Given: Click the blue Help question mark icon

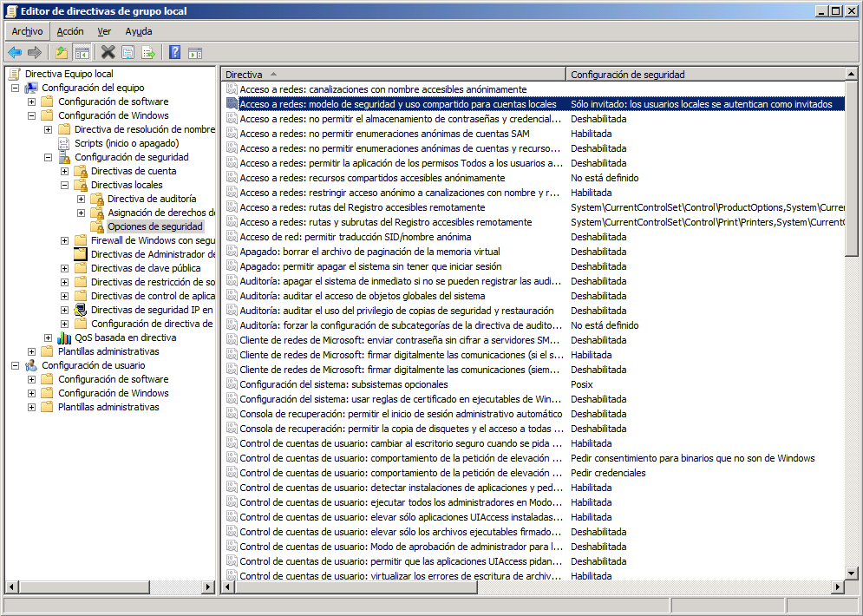Looking at the screenshot, I should point(174,52).
